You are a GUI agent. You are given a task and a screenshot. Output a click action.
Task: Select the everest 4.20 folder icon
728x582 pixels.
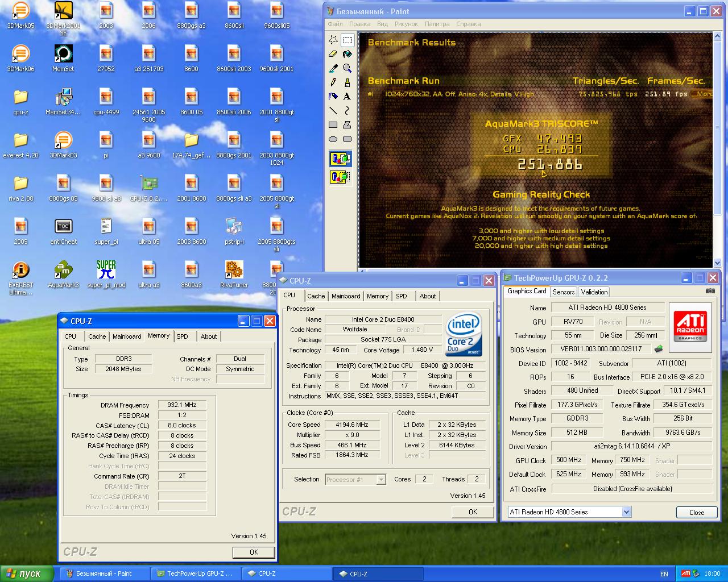tap(20, 145)
